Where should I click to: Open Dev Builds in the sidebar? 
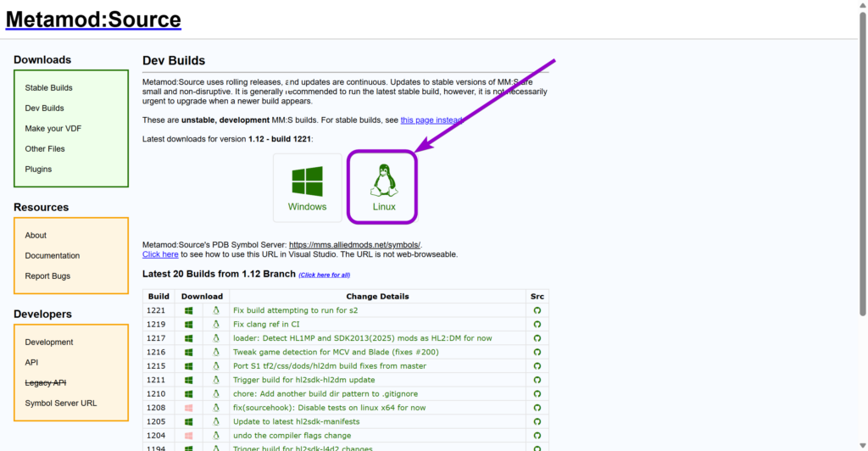(x=44, y=109)
